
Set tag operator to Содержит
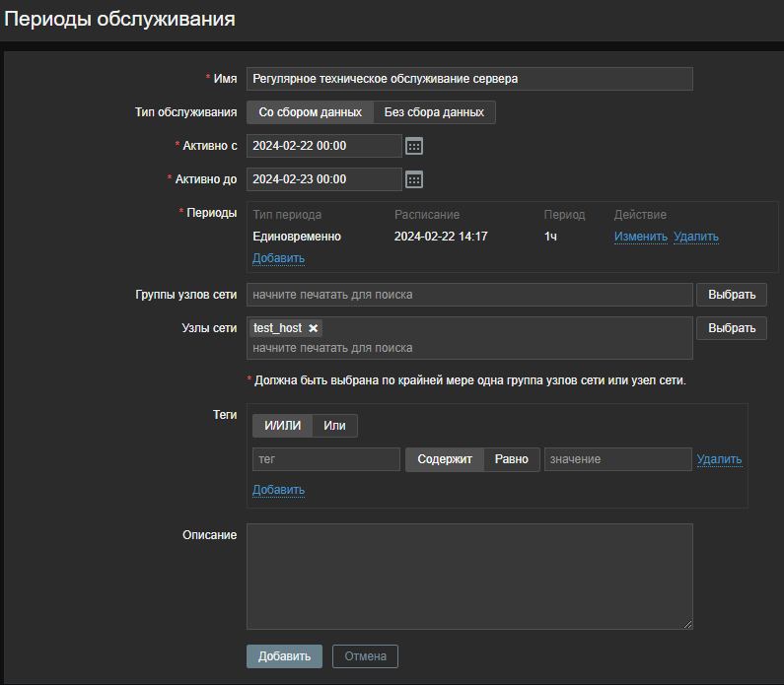pyautogui.click(x=445, y=459)
